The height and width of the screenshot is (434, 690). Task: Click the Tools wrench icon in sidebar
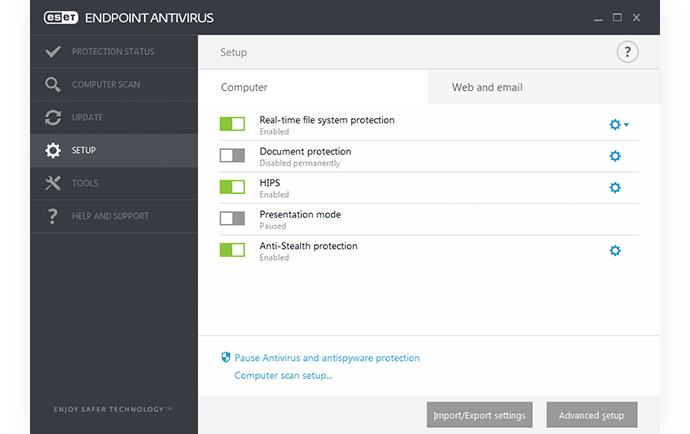coord(53,183)
